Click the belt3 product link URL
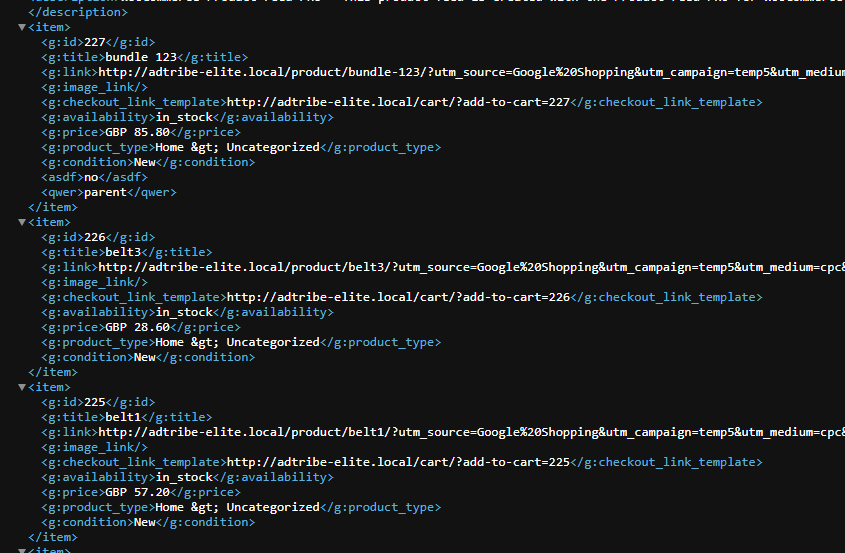Image resolution: width=845 pixels, height=553 pixels. (x=472, y=267)
